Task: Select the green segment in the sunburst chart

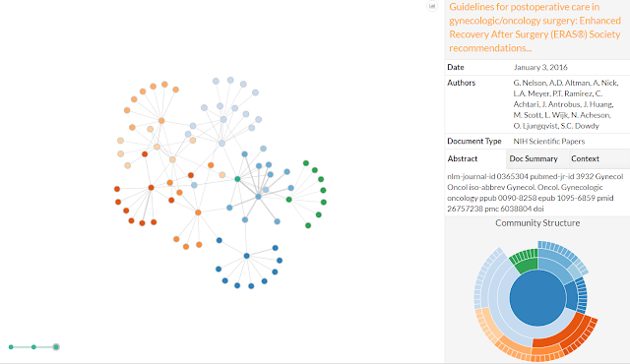Action: [526, 265]
